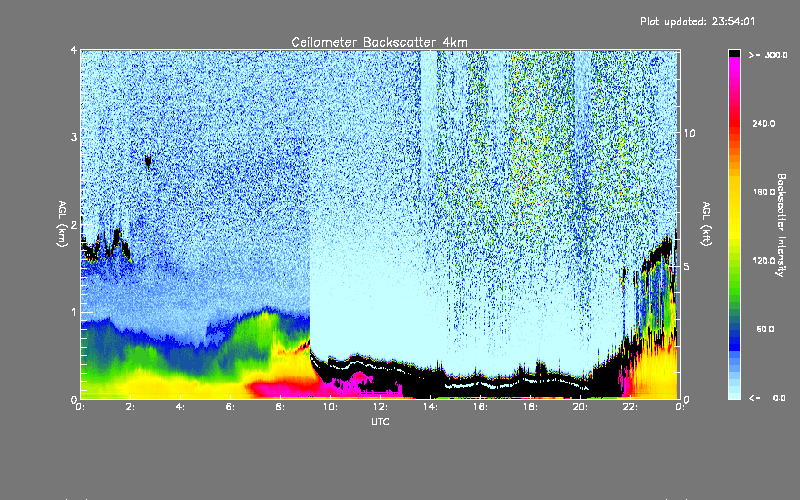
Task: Click the left 'AGL (km)' axis label
Action: (62, 224)
